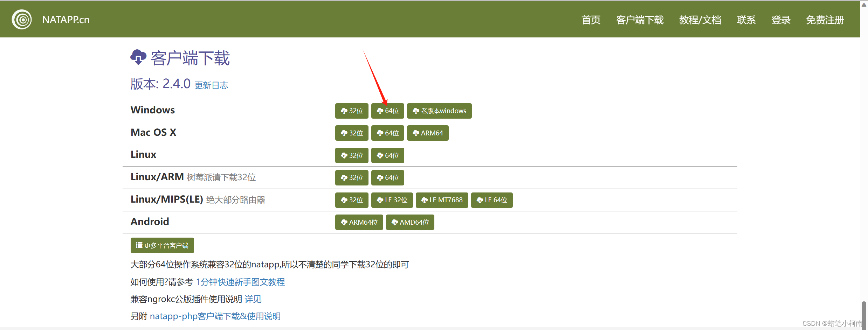Screen dimensions: 868x330
Task: Download Android AMD64位 client
Action: pos(410,222)
